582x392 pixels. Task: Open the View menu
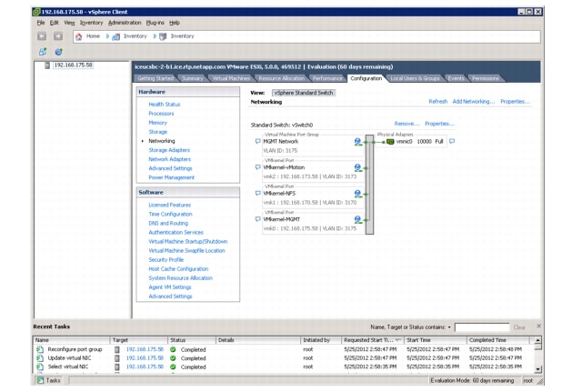click(x=69, y=23)
